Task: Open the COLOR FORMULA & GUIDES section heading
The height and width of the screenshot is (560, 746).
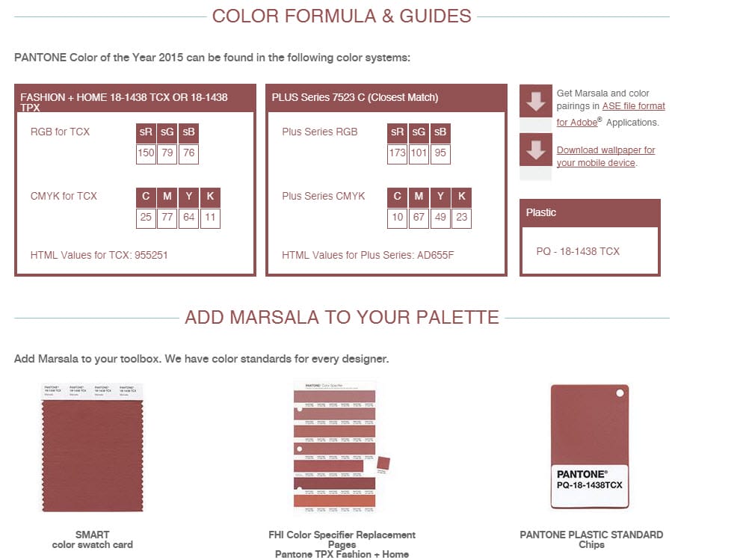Action: point(342,14)
